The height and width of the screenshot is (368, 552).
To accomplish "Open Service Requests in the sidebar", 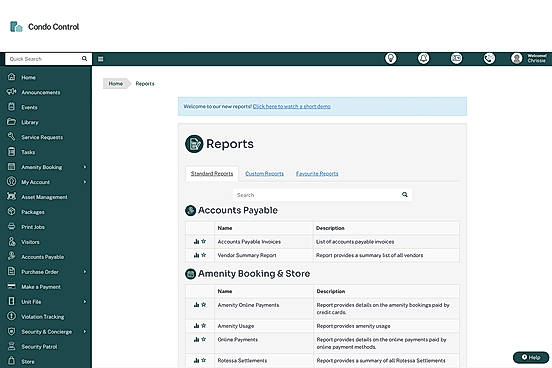I will 42,137.
